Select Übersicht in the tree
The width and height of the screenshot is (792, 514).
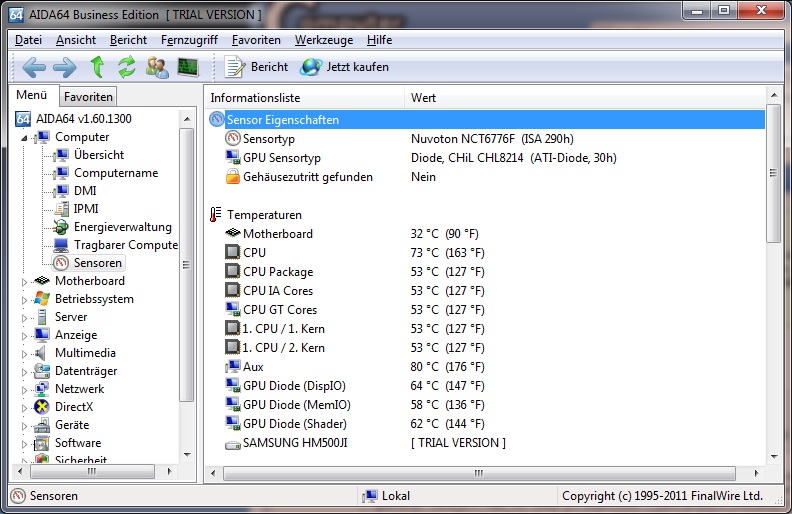[98, 155]
